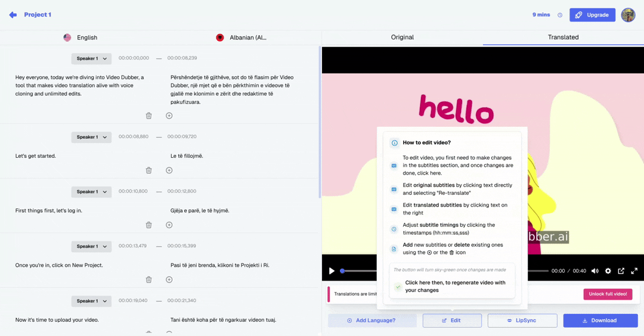Viewport: 644px width, 336px height.
Task: Edit Albanian text 'Gjëja e parë, le të hyjmë.'
Action: (200, 210)
